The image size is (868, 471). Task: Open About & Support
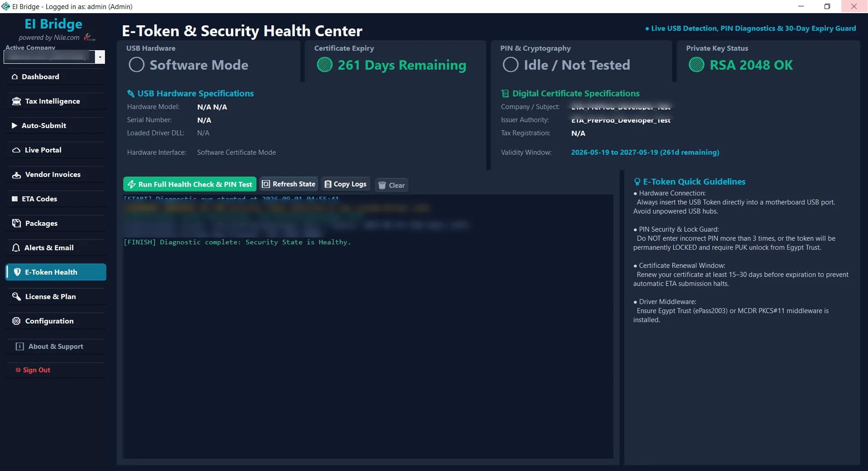[x=56, y=347]
